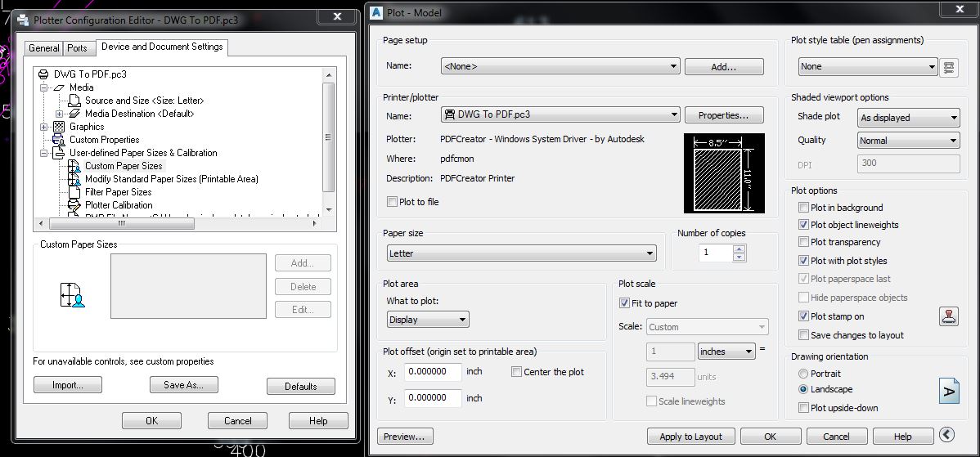The height and width of the screenshot is (457, 980).
Task: Switch to the Ports tab
Action: tap(78, 48)
